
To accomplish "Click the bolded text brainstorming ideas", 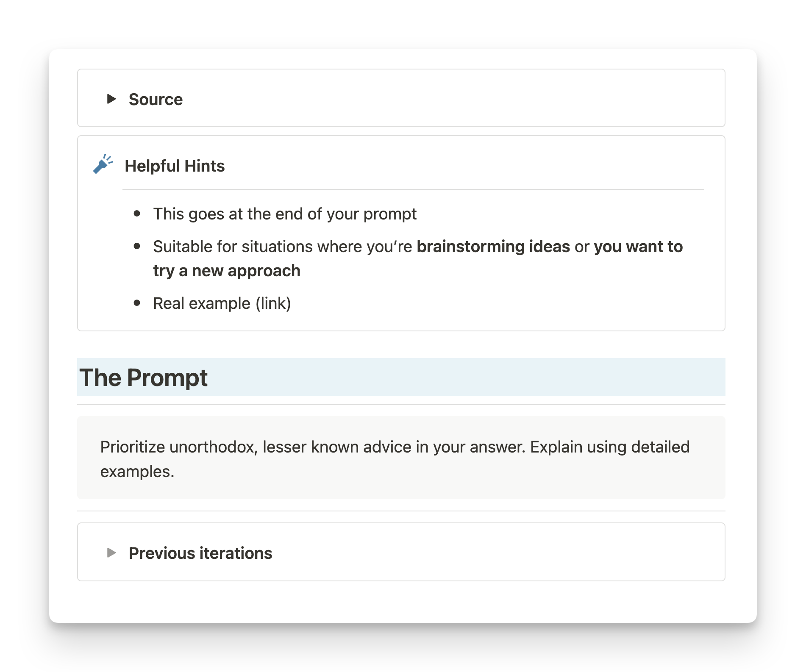I will pos(493,246).
